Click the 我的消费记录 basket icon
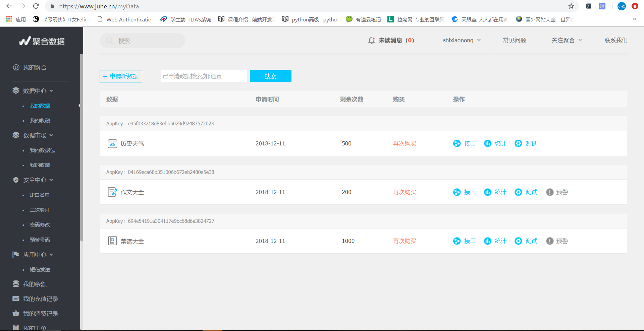The height and width of the screenshot is (331, 644). click(16, 313)
